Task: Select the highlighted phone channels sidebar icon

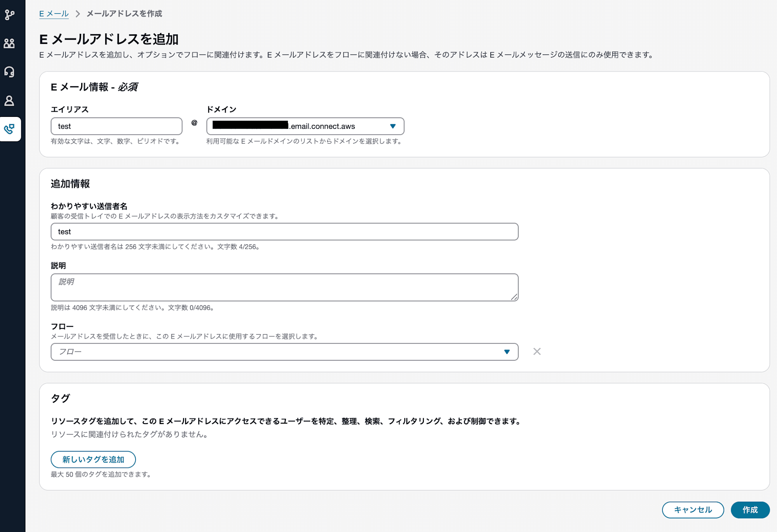Action: click(10, 129)
